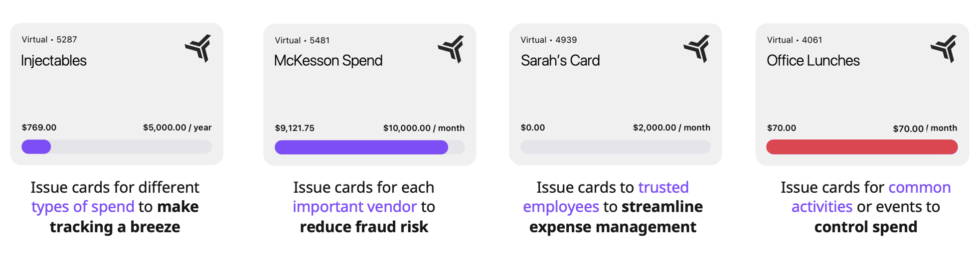Click the $9,121.75 spent amount
This screenshot has height=273, width=980.
pyautogui.click(x=295, y=128)
